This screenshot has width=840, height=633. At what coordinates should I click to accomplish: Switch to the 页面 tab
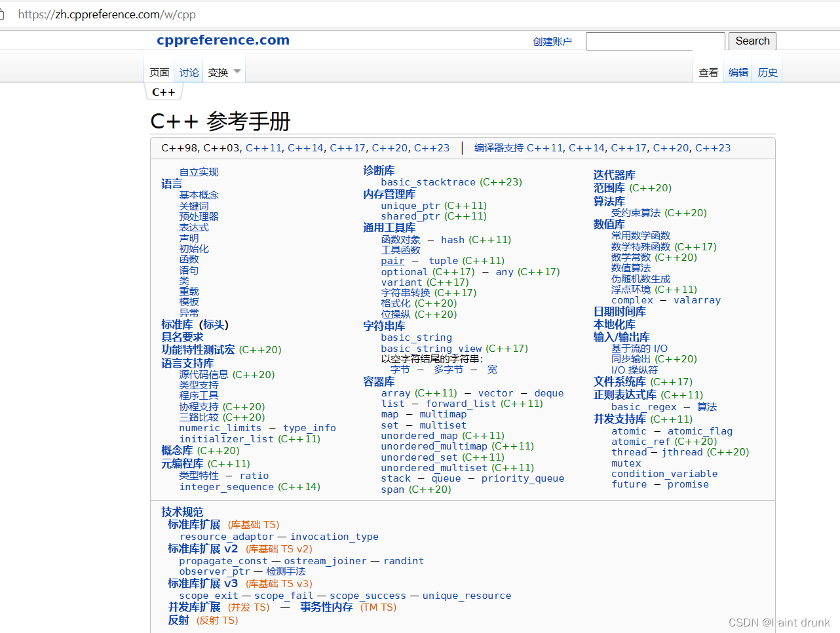pos(159,72)
